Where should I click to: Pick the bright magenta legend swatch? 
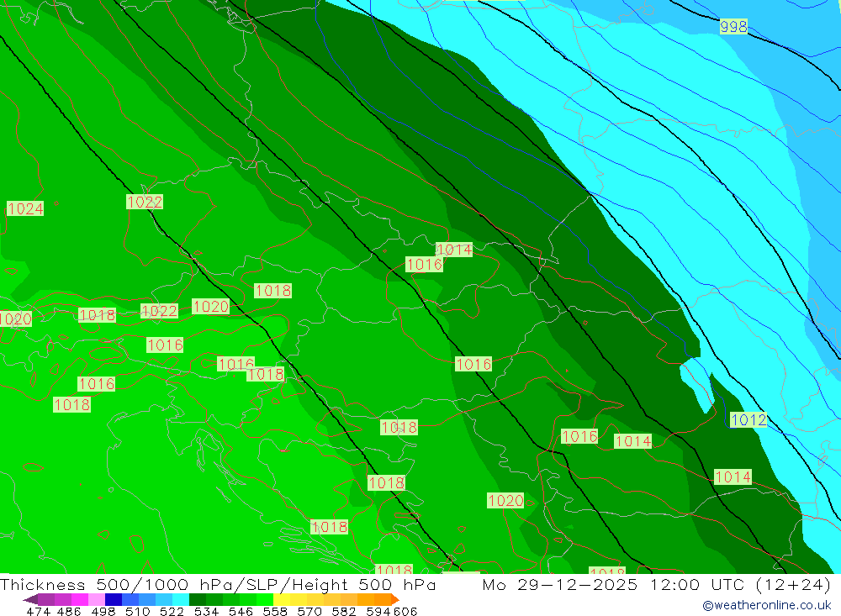tap(80, 599)
